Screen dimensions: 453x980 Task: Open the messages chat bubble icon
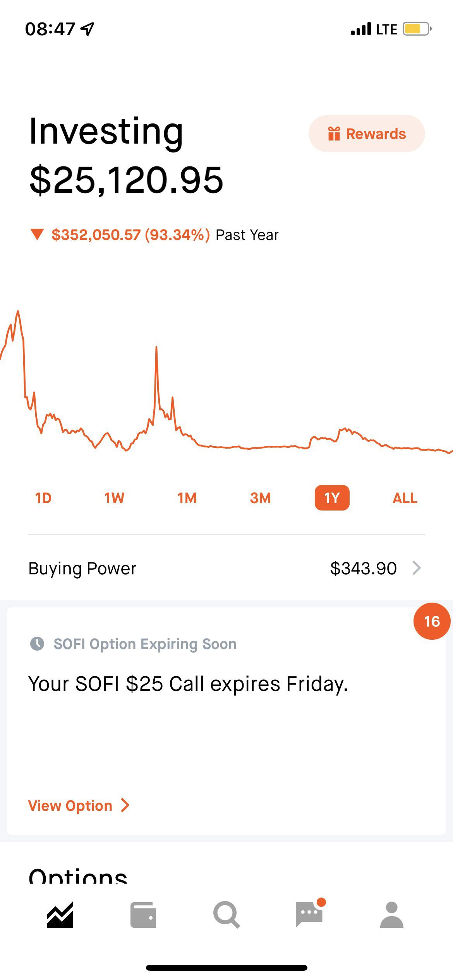pos(309,914)
